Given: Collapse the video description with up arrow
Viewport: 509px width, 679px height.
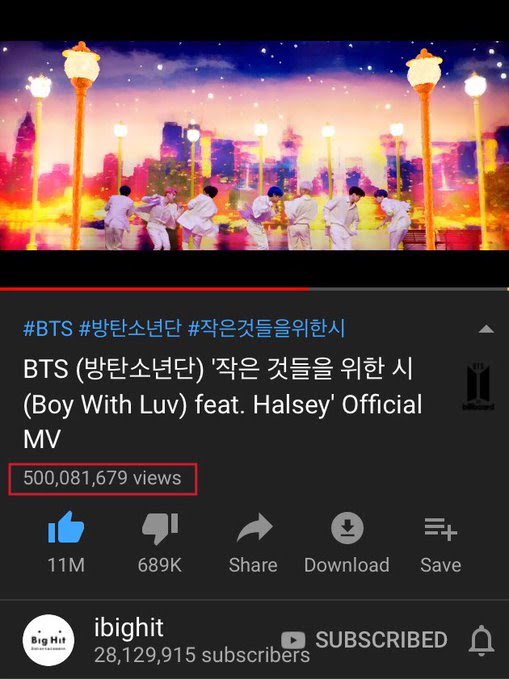Looking at the screenshot, I should 486,329.
